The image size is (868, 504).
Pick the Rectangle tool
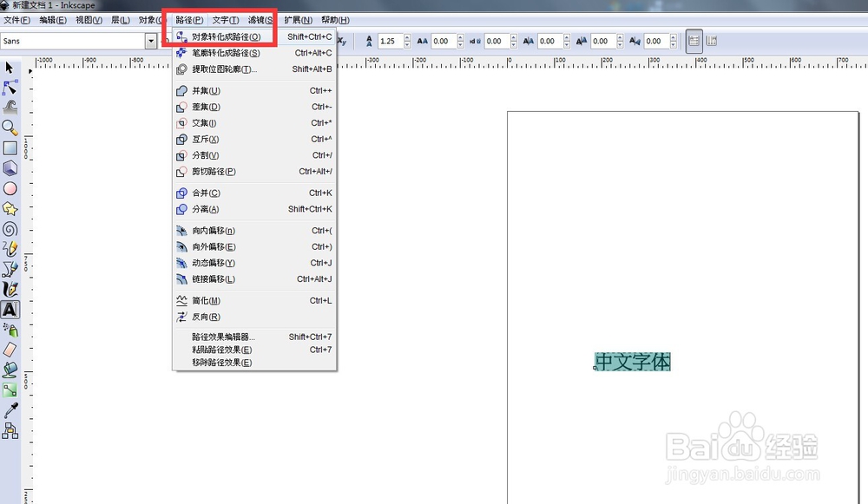[x=10, y=148]
